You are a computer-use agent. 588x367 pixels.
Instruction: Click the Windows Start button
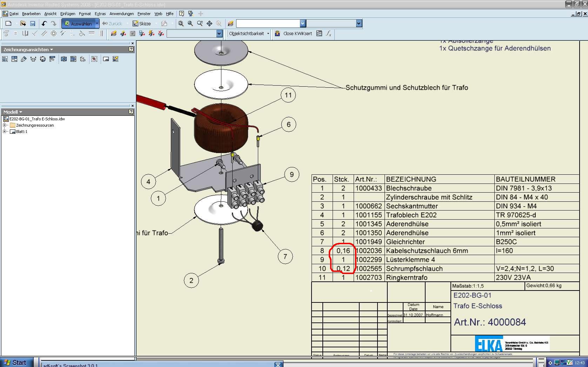point(16,362)
